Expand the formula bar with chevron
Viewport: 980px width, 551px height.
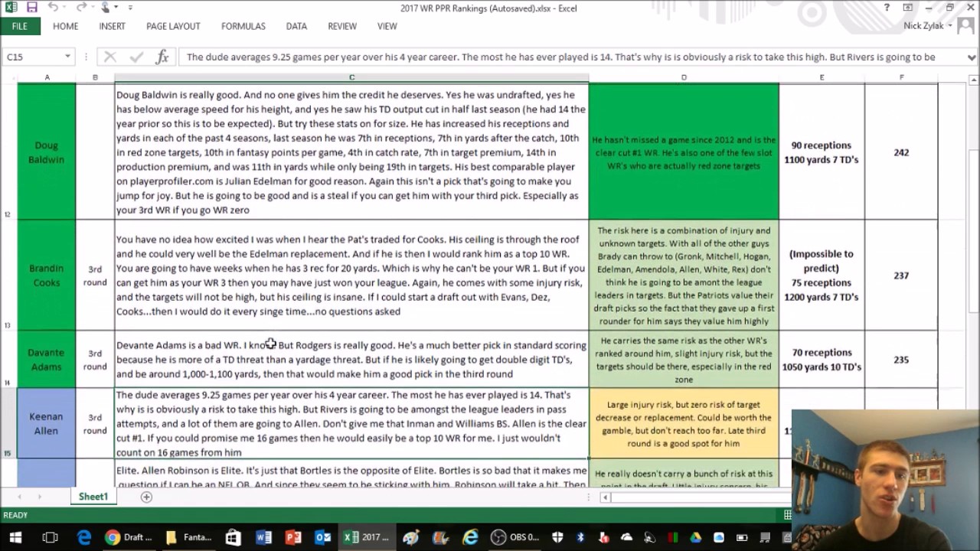click(x=972, y=57)
